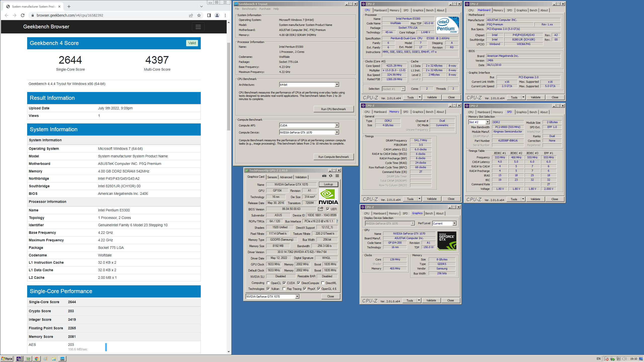Open the Display Device Selection dropdown in CPU-Z
The image size is (644, 362).
pos(390,223)
